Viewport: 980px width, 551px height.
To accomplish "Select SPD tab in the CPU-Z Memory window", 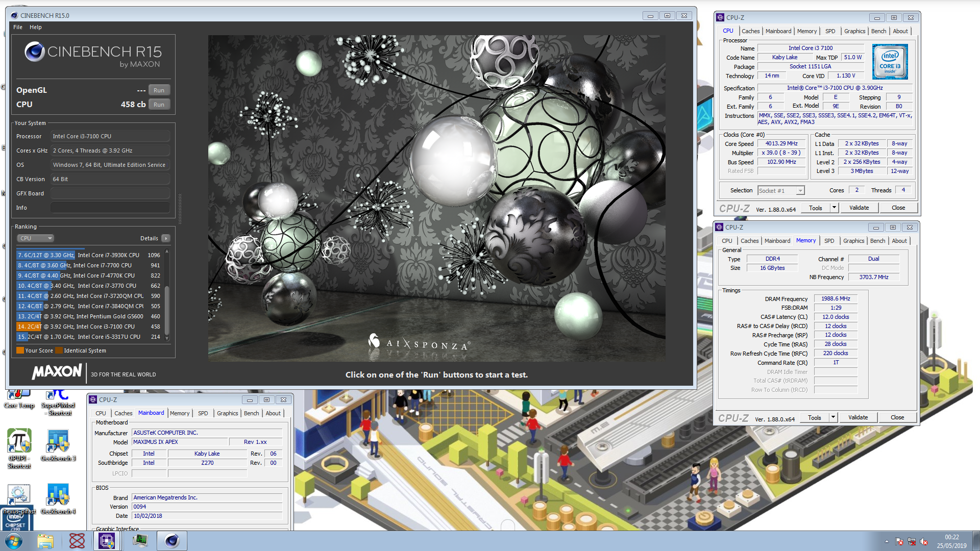I will click(x=829, y=241).
